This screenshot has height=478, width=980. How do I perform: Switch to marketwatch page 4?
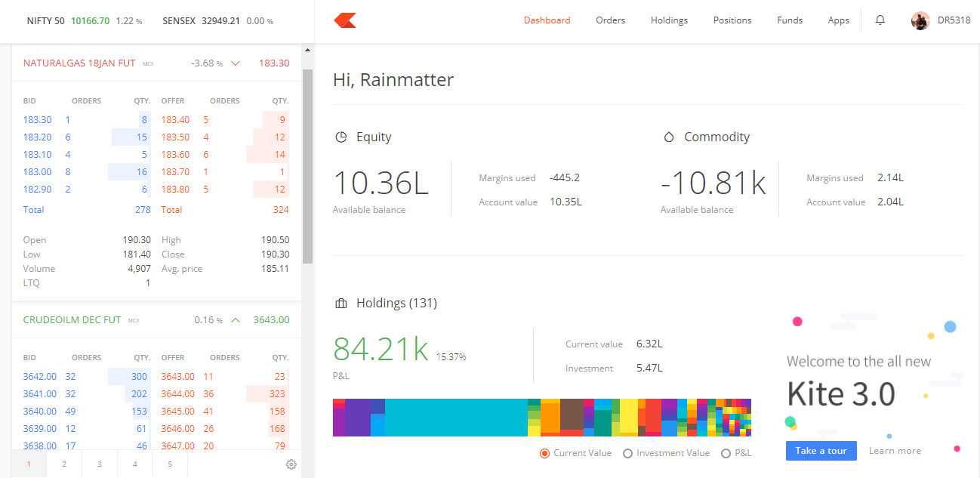pos(135,464)
